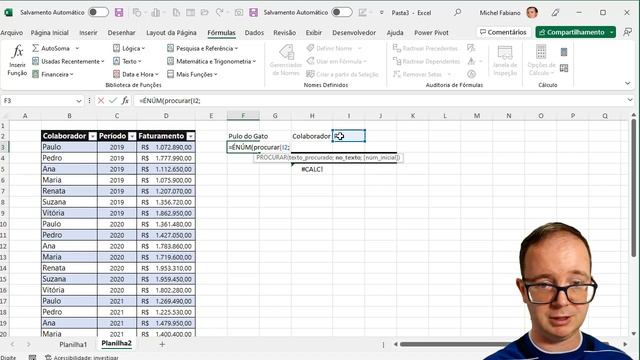The image size is (640, 360).
Task: Confirm formula with checkmark icon
Action: 113,100
